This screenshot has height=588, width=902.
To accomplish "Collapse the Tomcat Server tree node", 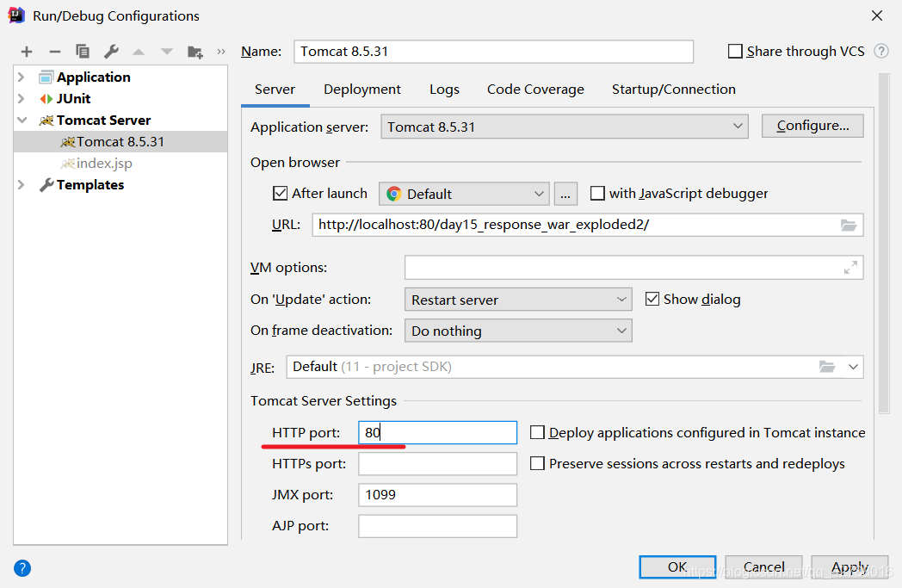I will click(x=22, y=121).
